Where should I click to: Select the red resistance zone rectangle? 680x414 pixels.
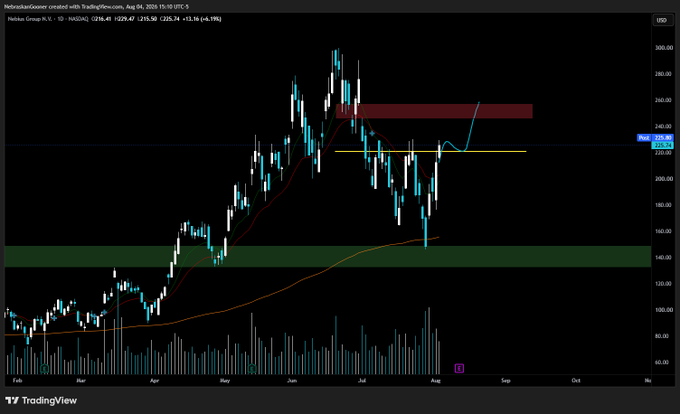[434, 111]
